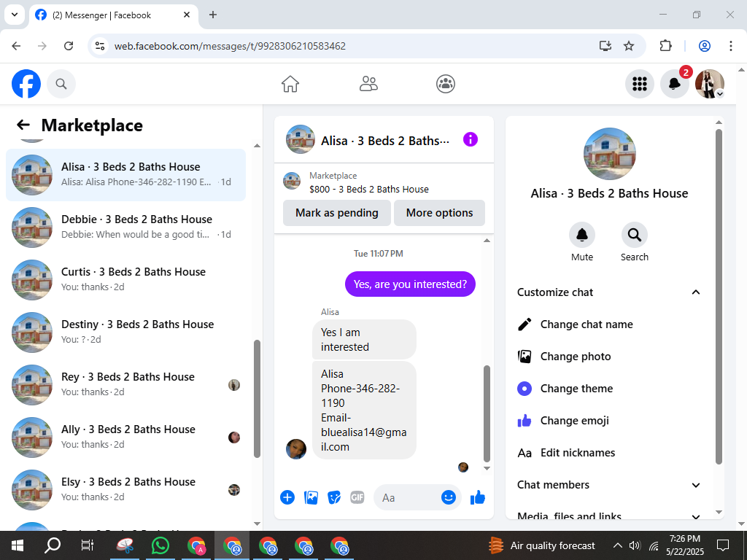Screen dimensions: 747x560
Task: Open the account profile picture menu
Action: 710,84
